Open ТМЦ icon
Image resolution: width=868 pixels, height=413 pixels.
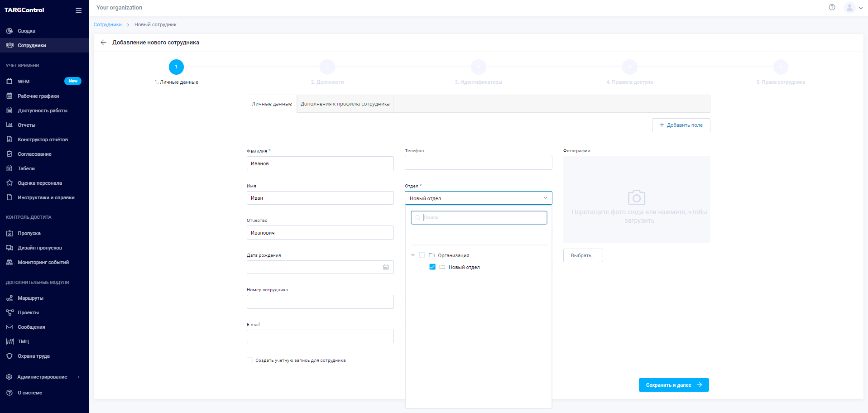pos(10,341)
